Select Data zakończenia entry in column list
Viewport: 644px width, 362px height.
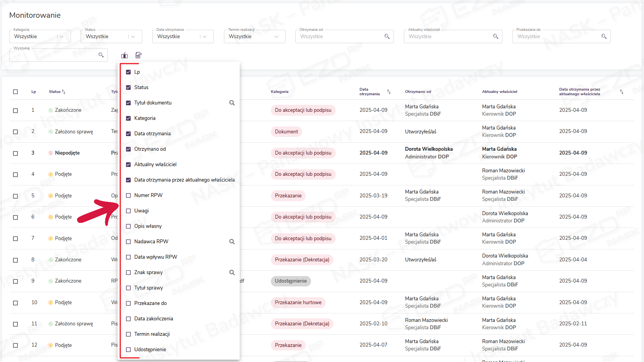[153, 319]
